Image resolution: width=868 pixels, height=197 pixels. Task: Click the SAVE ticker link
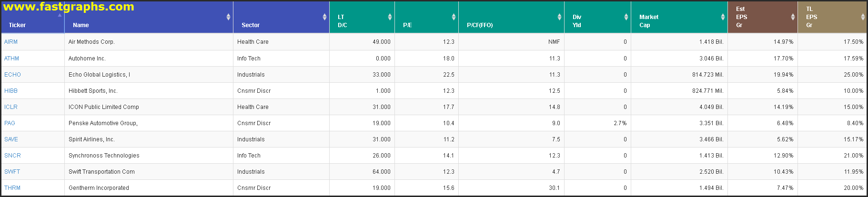11,139
